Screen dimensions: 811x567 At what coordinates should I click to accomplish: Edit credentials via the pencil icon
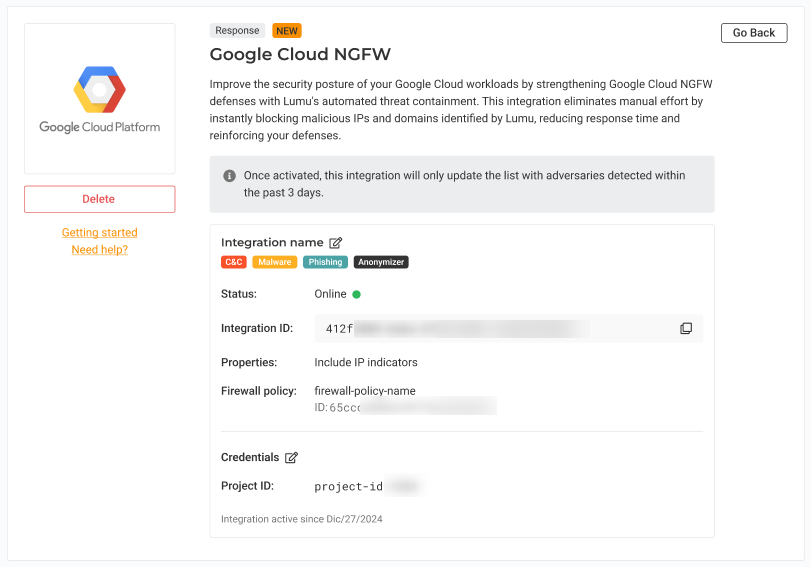coord(291,458)
